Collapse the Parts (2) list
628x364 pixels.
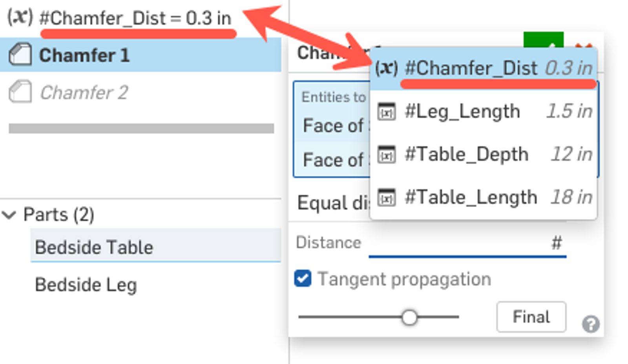pyautogui.click(x=9, y=215)
